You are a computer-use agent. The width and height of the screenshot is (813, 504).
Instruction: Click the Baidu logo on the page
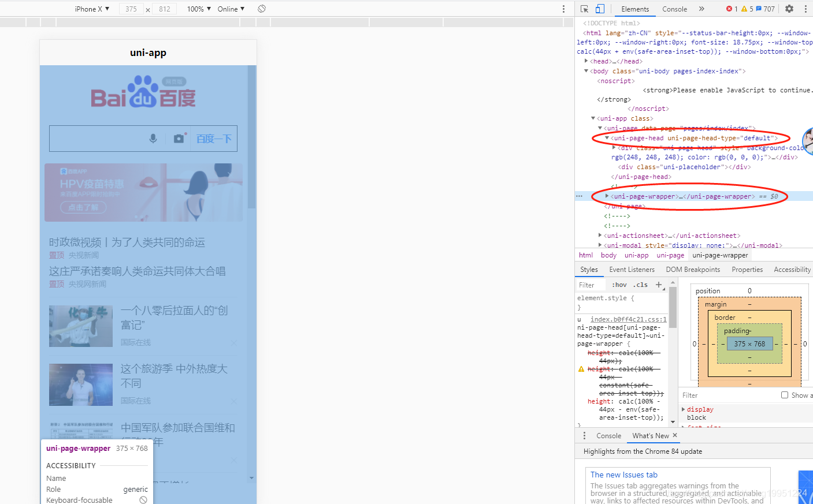[143, 92]
